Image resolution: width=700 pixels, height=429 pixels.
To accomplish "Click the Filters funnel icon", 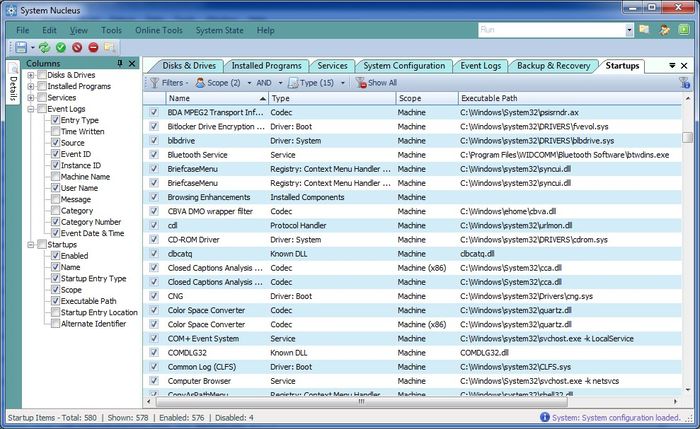I will (x=154, y=83).
